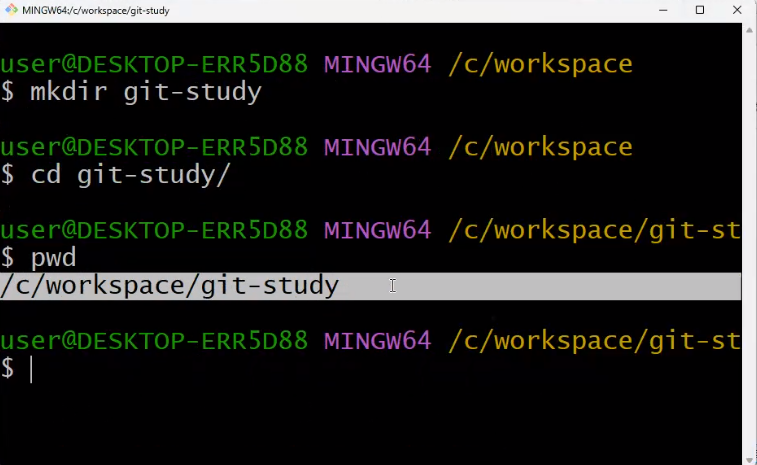Screen dimensions: 757x465
Task: Click the window title text MINGW64:/c/workspace/git-study
Action: [x=96, y=10]
